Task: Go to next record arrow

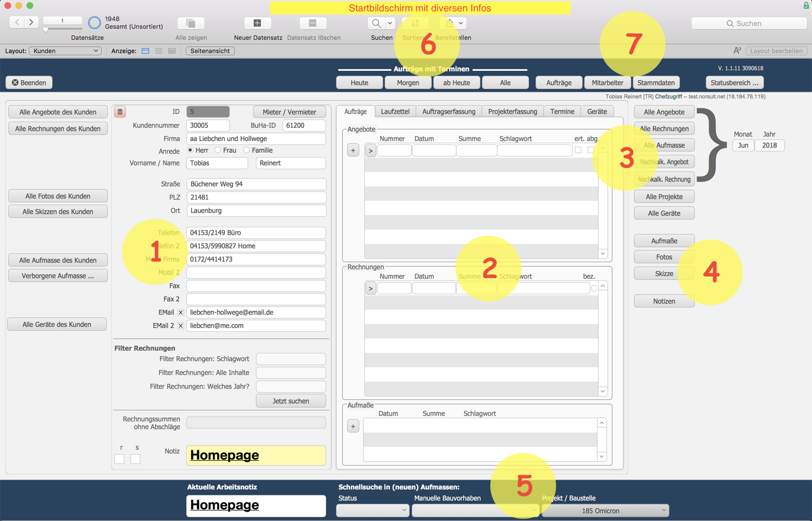Action: point(32,22)
